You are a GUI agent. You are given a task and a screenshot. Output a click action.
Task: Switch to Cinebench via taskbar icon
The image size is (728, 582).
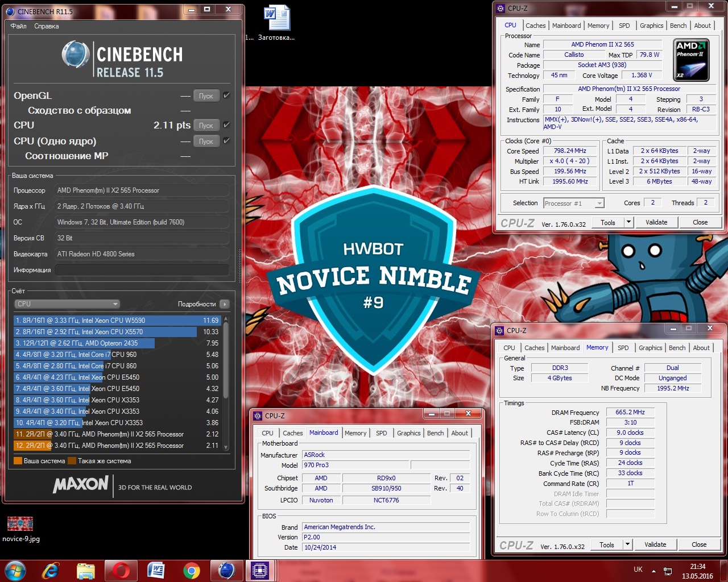[226, 570]
